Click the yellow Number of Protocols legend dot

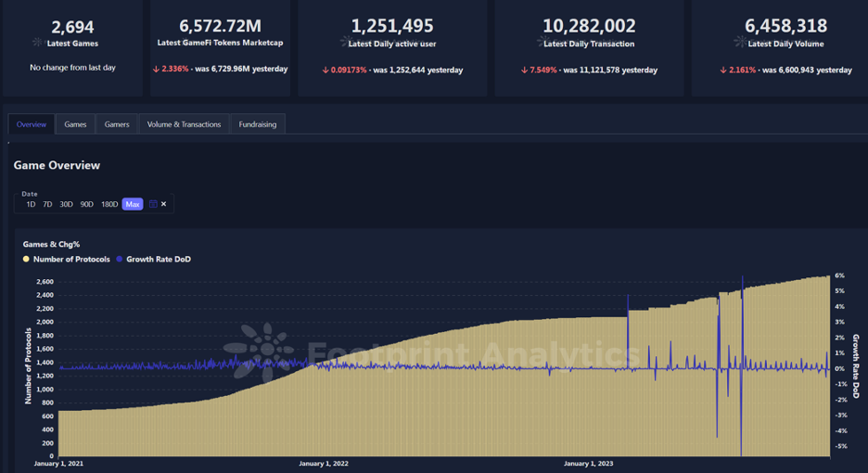coord(27,259)
